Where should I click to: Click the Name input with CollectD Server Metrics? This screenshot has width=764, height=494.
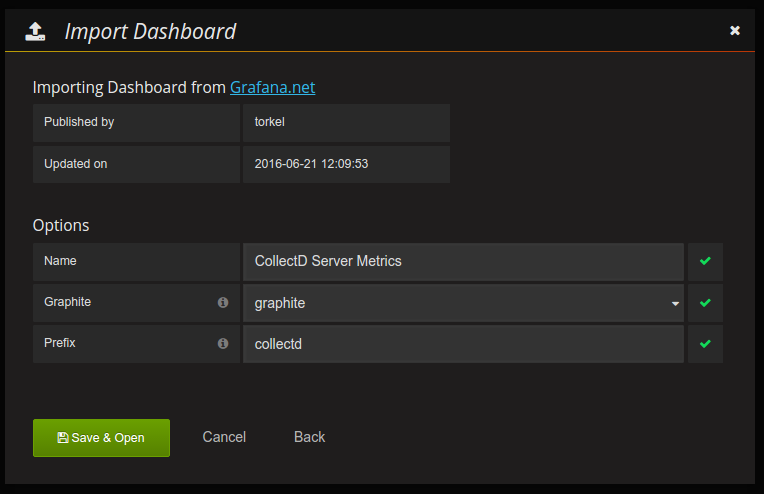[462, 261]
